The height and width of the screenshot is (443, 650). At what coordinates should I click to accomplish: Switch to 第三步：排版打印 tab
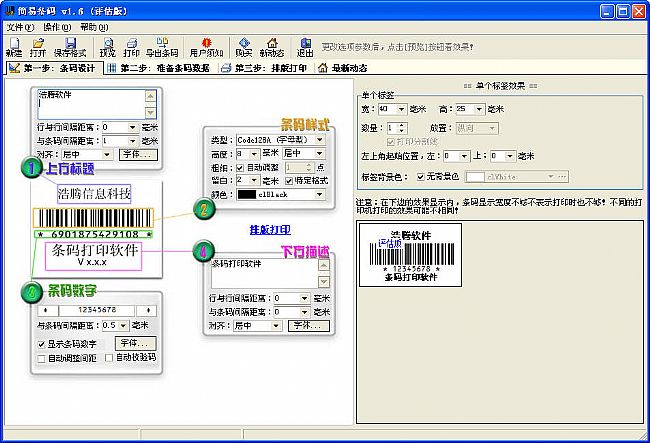point(266,68)
